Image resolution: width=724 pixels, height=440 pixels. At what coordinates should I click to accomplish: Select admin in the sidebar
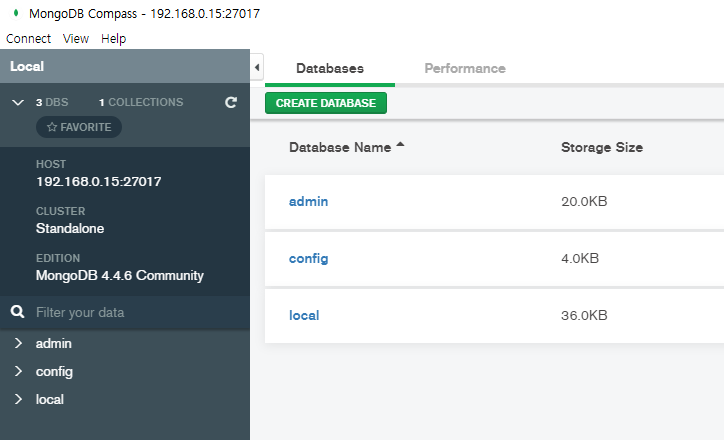click(54, 344)
